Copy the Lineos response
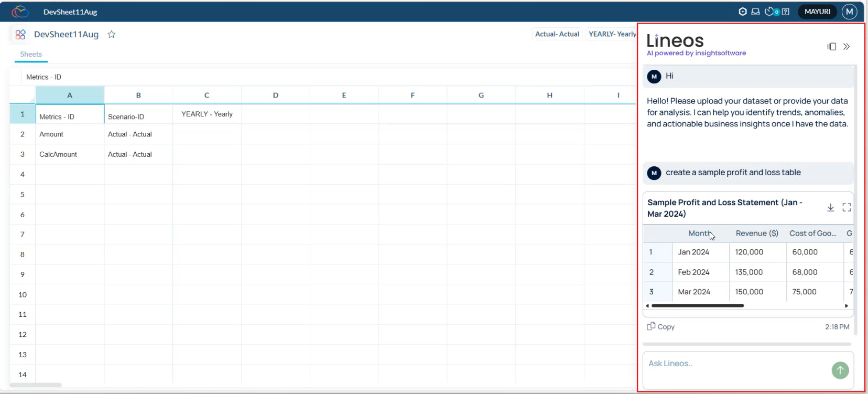The height and width of the screenshot is (394, 868). click(x=660, y=326)
